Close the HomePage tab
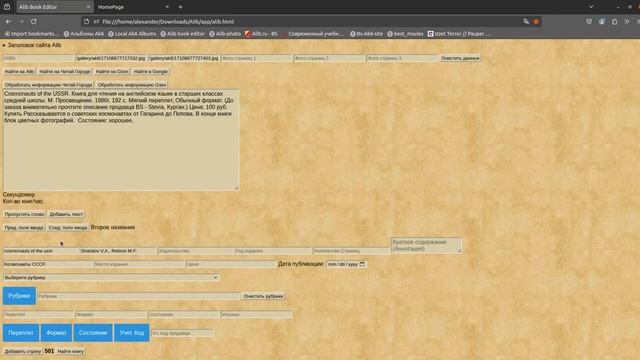 tap(167, 7)
